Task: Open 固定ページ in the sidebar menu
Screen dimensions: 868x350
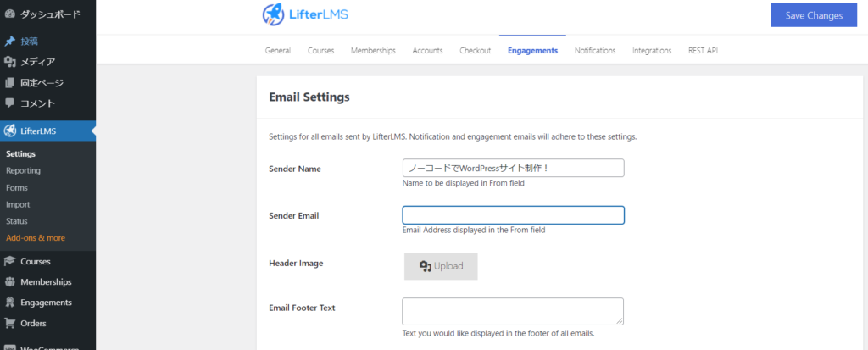Action: [x=42, y=82]
